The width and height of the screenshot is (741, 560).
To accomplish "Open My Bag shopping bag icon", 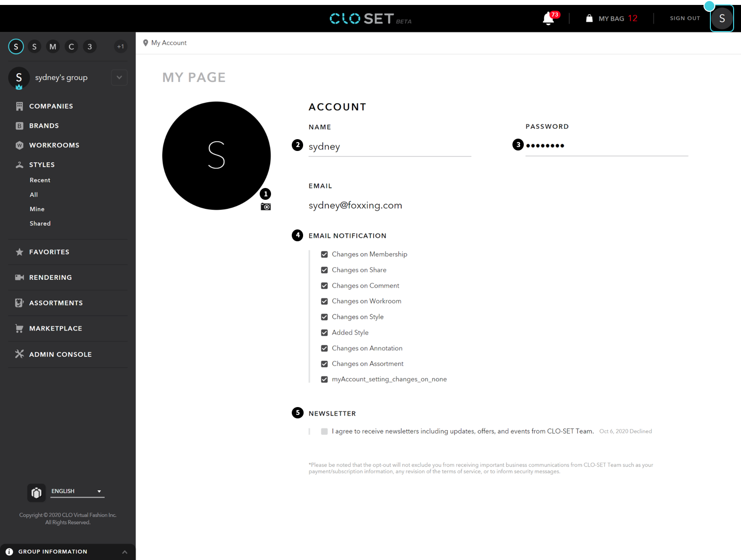I will (589, 18).
